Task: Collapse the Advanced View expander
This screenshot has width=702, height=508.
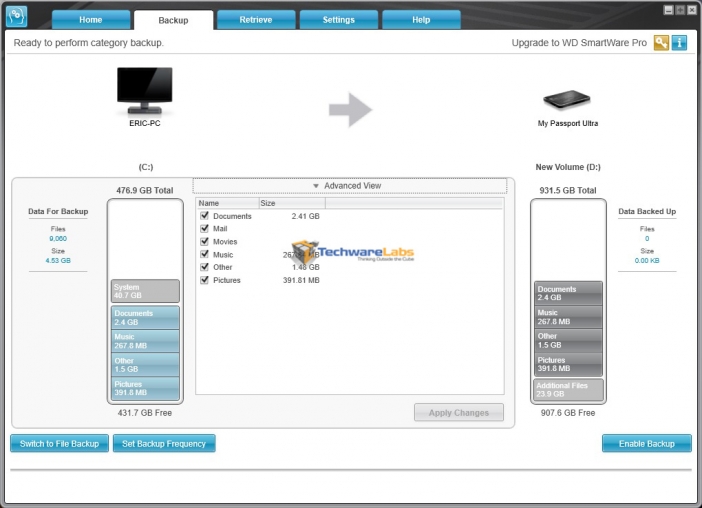Action: click(350, 186)
